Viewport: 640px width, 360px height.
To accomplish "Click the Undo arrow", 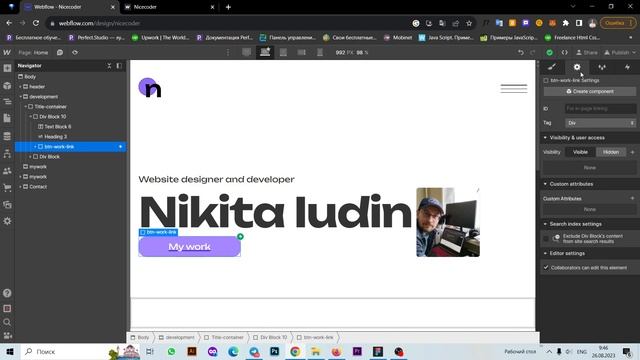I will point(521,52).
